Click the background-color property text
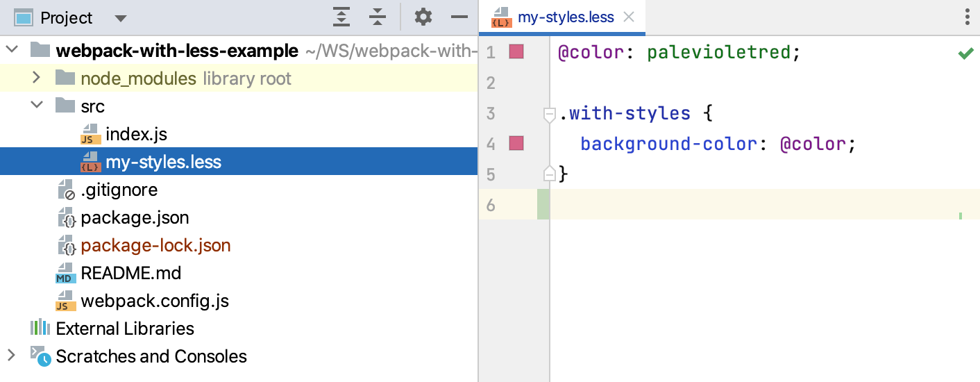980x382 pixels. pyautogui.click(x=668, y=144)
